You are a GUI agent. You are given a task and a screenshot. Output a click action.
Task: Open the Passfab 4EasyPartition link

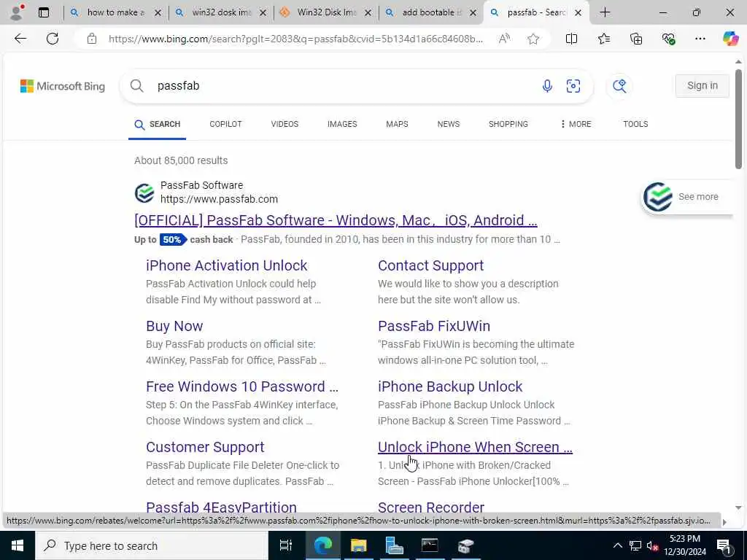pos(221,507)
